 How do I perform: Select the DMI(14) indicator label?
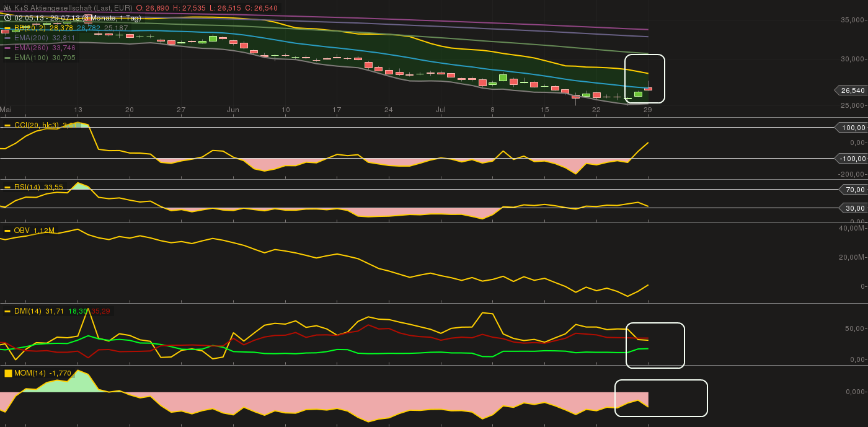[x=28, y=311]
